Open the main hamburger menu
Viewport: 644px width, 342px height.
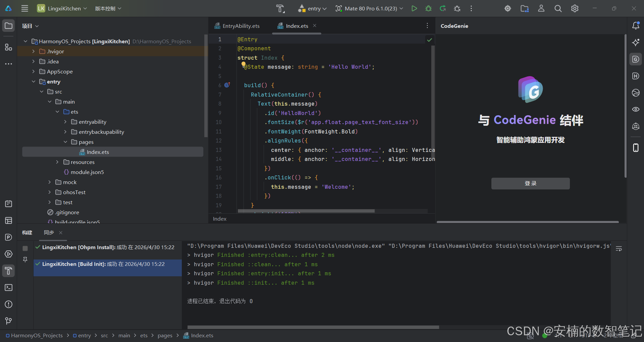tap(25, 8)
